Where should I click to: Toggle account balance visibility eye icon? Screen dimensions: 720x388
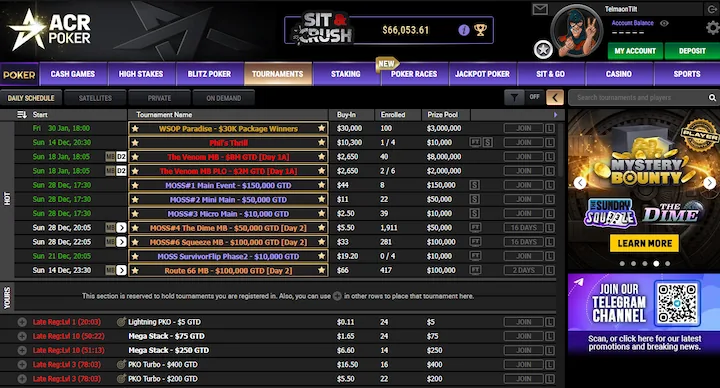664,23
